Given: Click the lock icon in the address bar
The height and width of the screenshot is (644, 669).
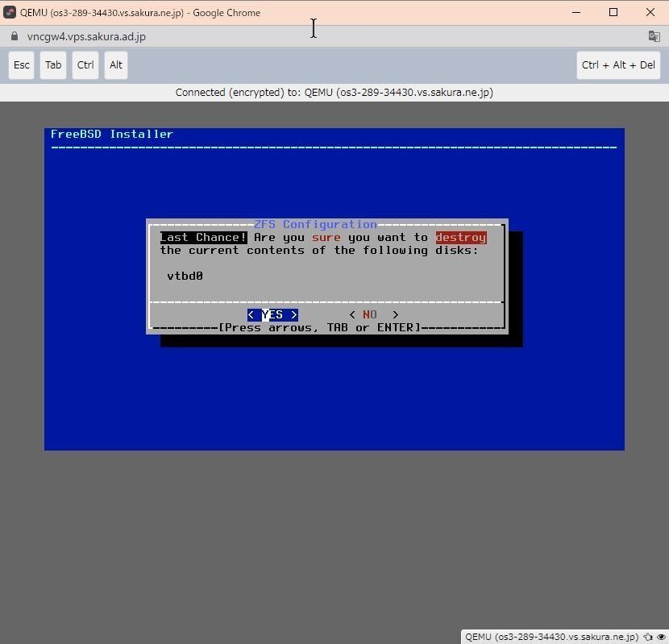Looking at the screenshot, I should tap(15, 36).
